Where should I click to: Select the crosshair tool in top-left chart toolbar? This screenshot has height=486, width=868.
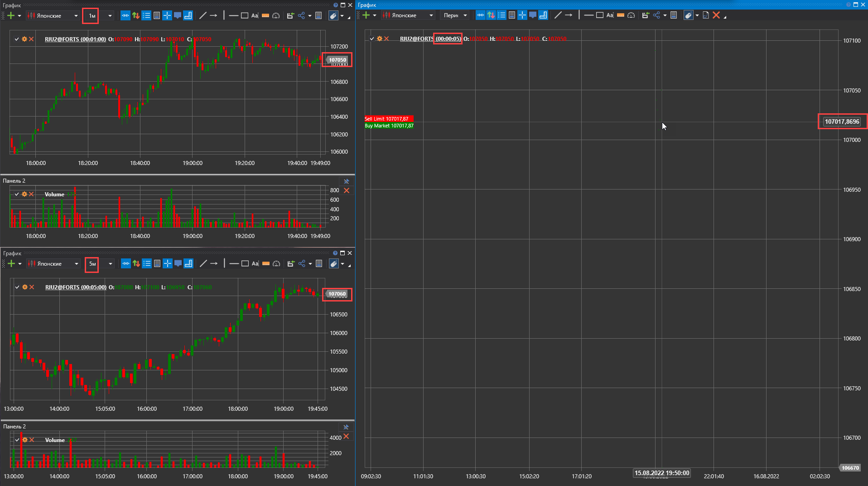click(x=167, y=15)
